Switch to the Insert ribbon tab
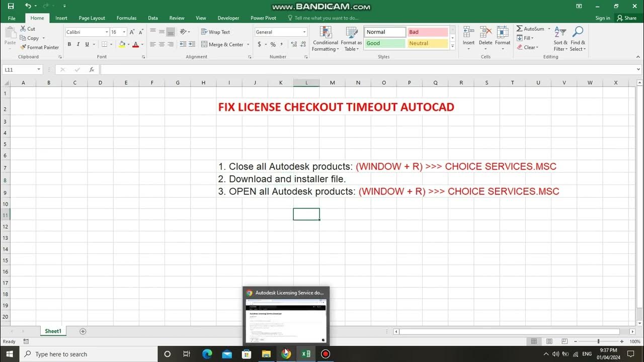The width and height of the screenshot is (644, 362). pos(61,18)
